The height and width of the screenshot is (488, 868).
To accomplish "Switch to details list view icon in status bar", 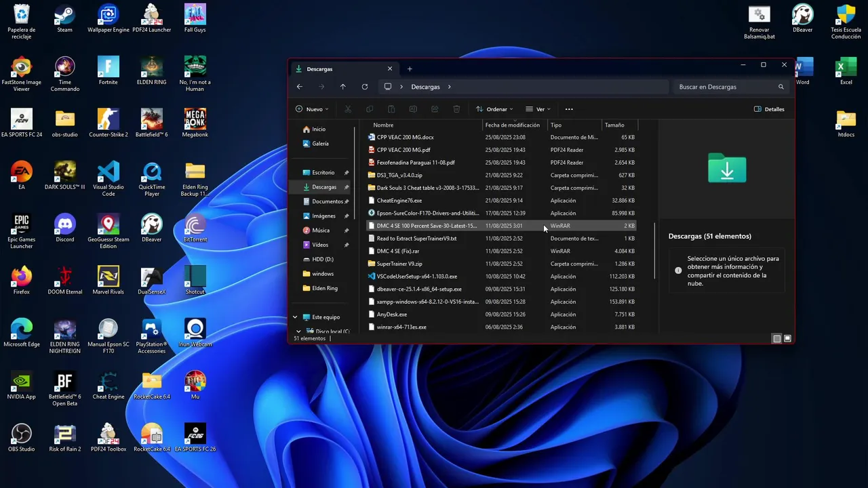I will coord(777,338).
